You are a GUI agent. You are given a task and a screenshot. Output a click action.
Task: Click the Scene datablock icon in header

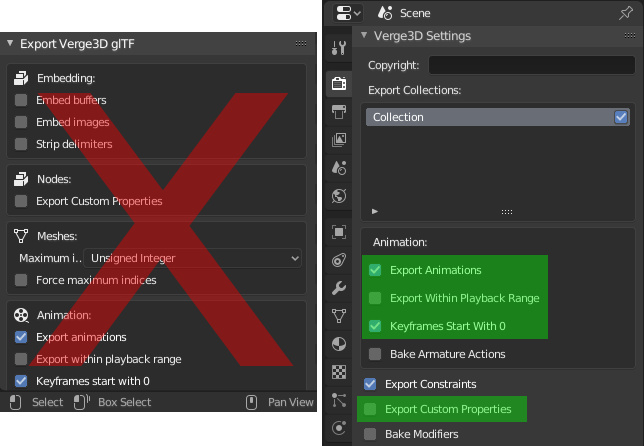(385, 13)
